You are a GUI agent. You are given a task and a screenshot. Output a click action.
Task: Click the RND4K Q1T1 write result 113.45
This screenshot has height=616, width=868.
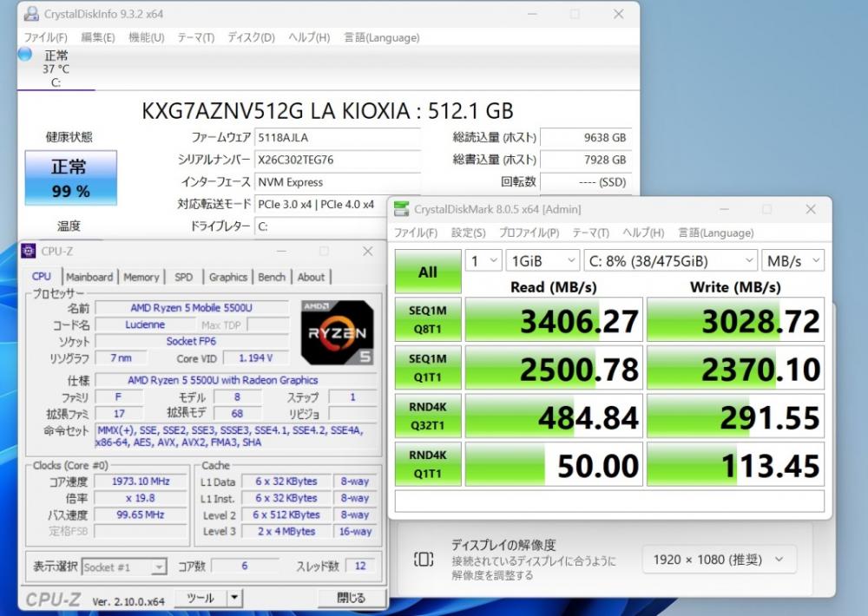point(736,464)
